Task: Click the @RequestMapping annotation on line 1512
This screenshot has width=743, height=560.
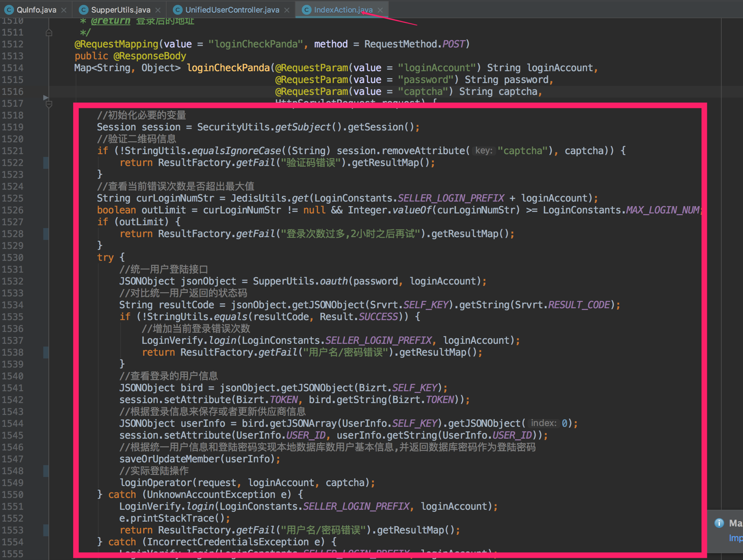Action: coord(116,44)
